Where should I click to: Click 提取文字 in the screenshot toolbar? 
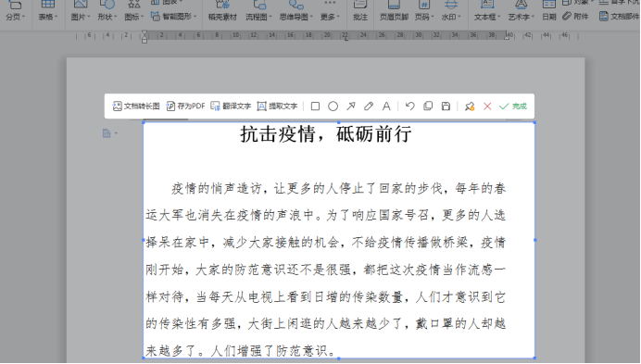pyautogui.click(x=277, y=107)
